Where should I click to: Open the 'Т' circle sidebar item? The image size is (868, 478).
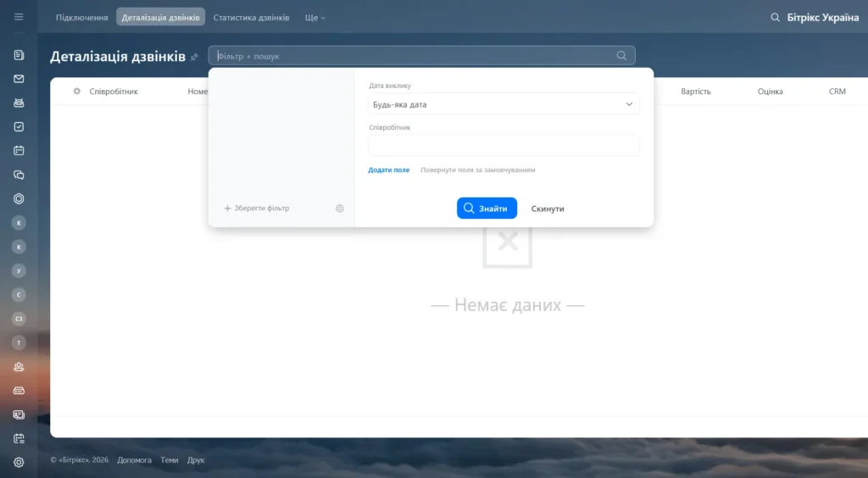[x=19, y=342]
